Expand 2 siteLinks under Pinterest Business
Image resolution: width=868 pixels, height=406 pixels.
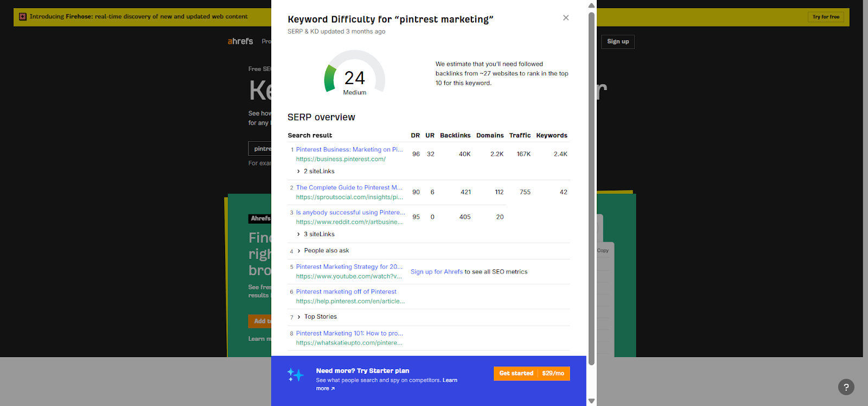pos(316,172)
